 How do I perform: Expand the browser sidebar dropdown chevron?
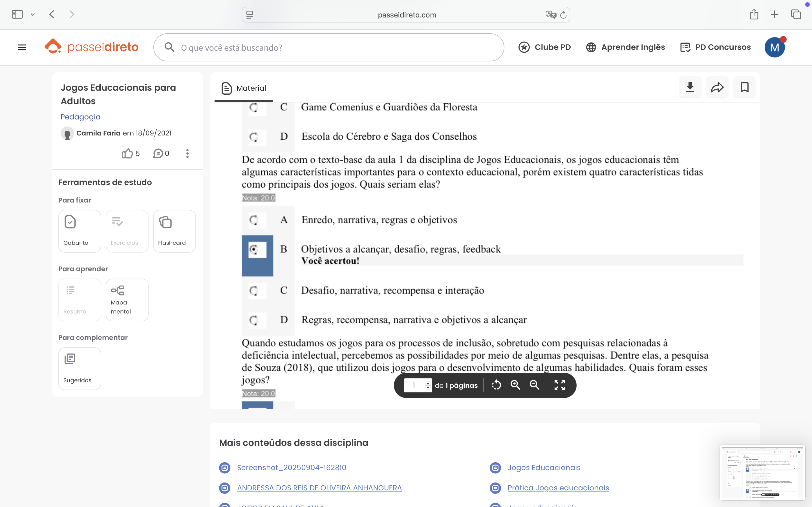coord(32,14)
